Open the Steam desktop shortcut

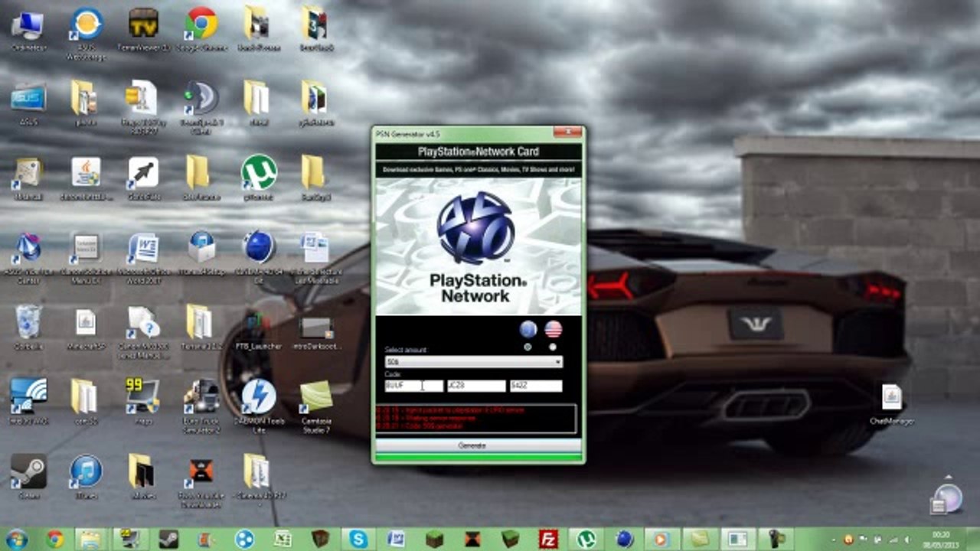click(x=28, y=476)
